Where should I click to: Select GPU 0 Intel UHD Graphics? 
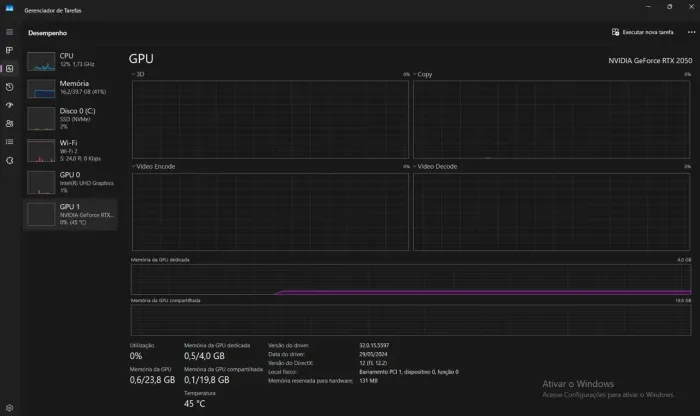(70, 182)
